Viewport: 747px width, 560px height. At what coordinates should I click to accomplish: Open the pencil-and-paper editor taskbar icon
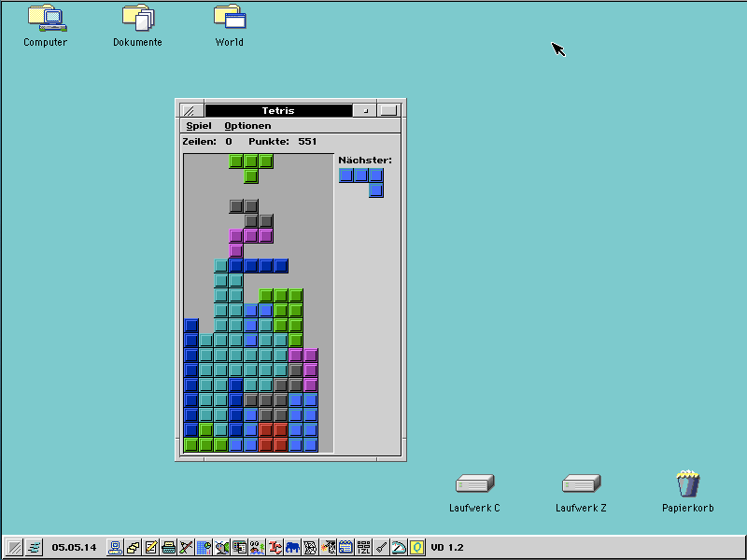click(x=149, y=548)
